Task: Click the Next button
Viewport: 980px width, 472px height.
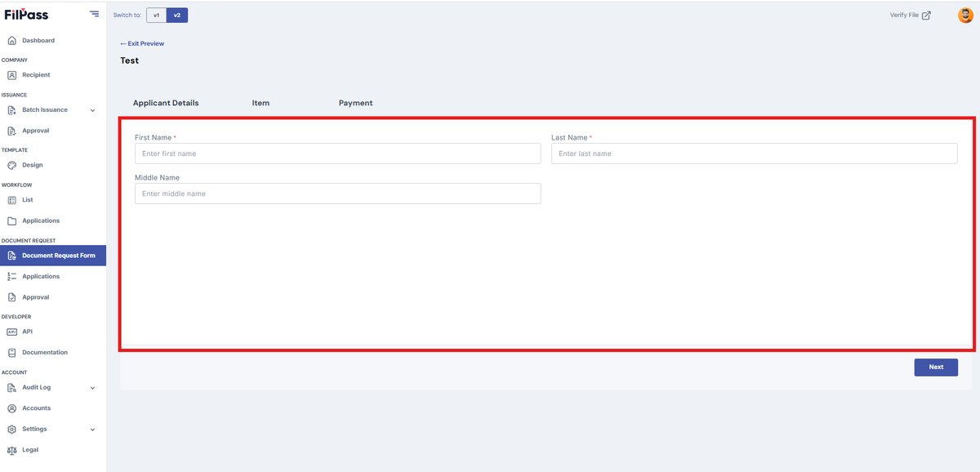Action: (936, 367)
